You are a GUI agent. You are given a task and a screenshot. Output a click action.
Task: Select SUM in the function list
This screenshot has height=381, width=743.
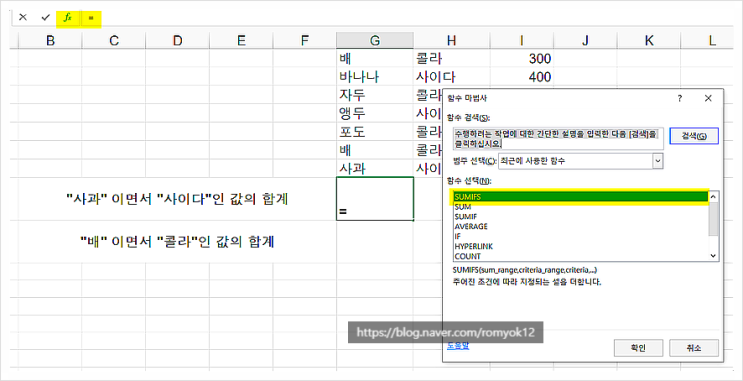(x=580, y=207)
